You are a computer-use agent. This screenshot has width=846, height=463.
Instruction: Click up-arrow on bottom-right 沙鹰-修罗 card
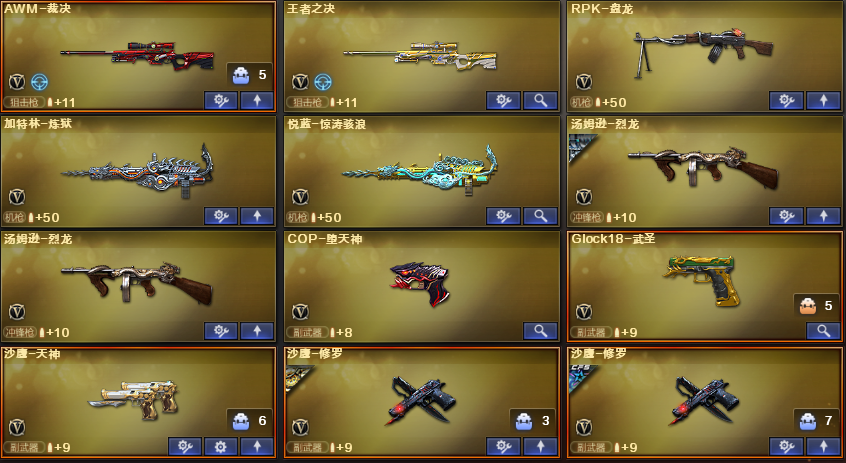tap(823, 446)
